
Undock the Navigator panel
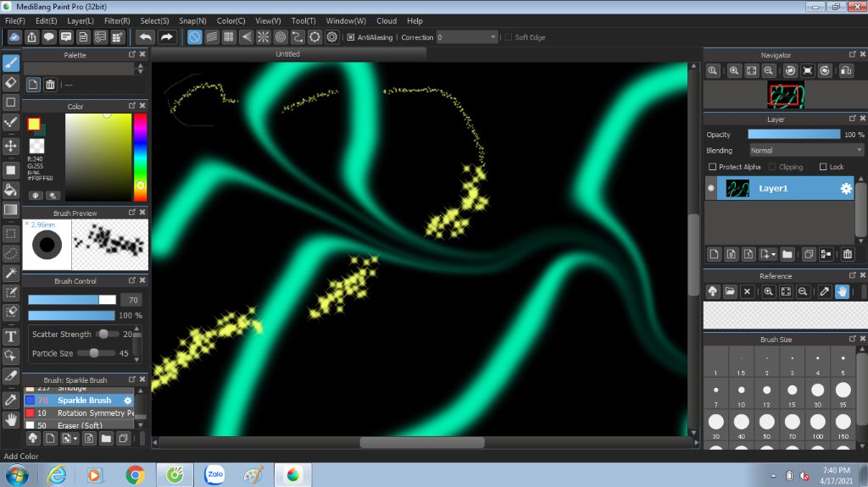(852, 54)
